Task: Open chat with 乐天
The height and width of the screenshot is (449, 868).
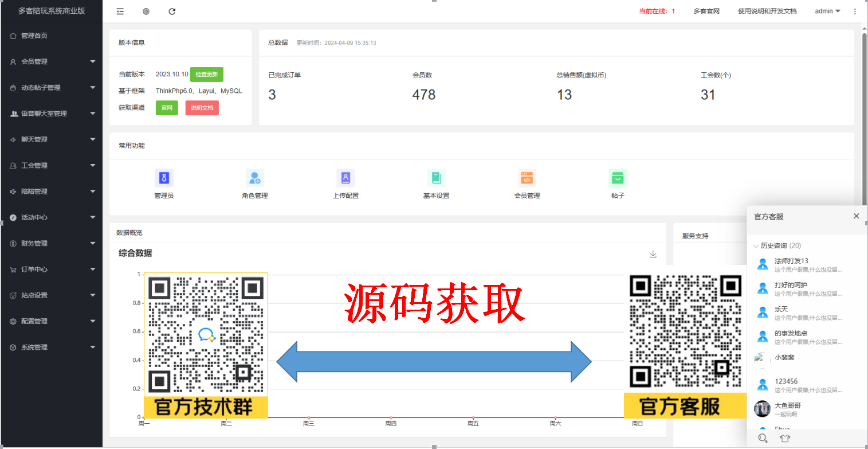Action: (807, 313)
